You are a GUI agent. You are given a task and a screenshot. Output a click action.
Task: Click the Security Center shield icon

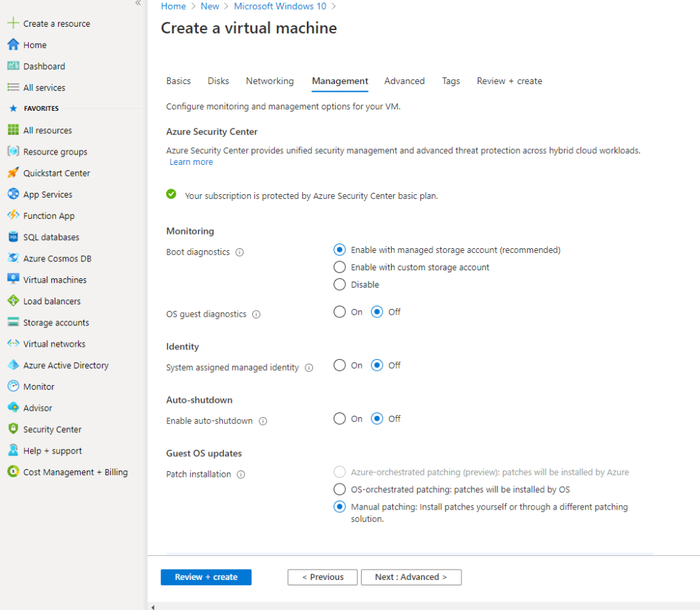tap(14, 429)
